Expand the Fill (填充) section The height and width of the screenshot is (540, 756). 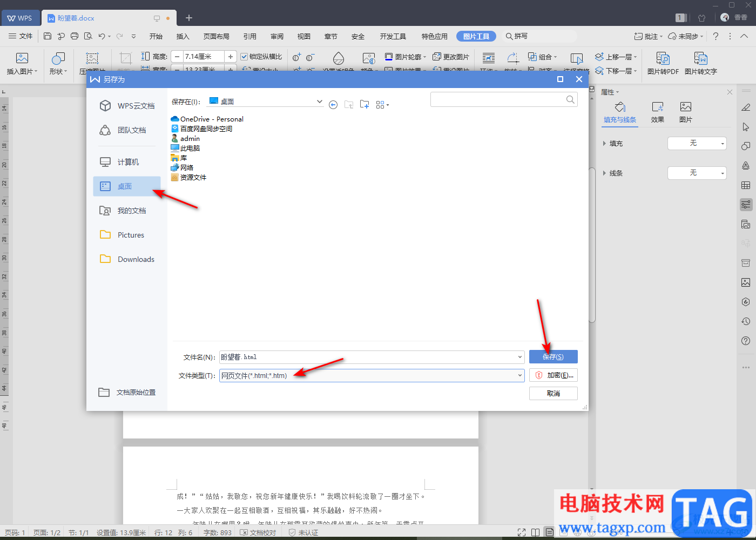pyautogui.click(x=604, y=144)
